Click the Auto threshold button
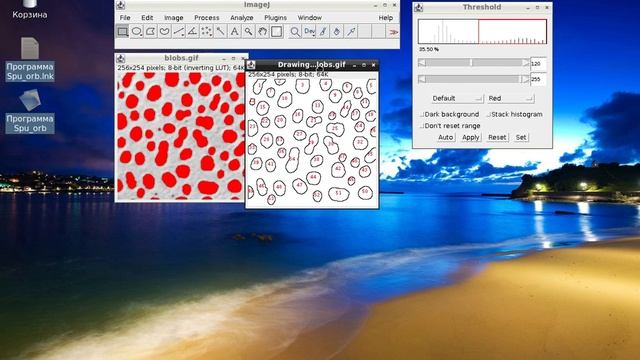This screenshot has height=360, width=640. (445, 138)
